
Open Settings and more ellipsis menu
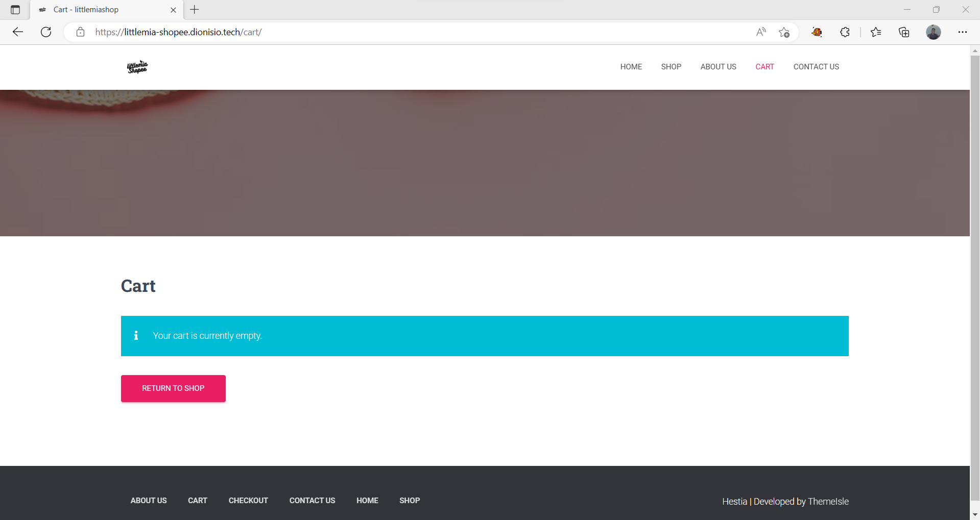[962, 32]
